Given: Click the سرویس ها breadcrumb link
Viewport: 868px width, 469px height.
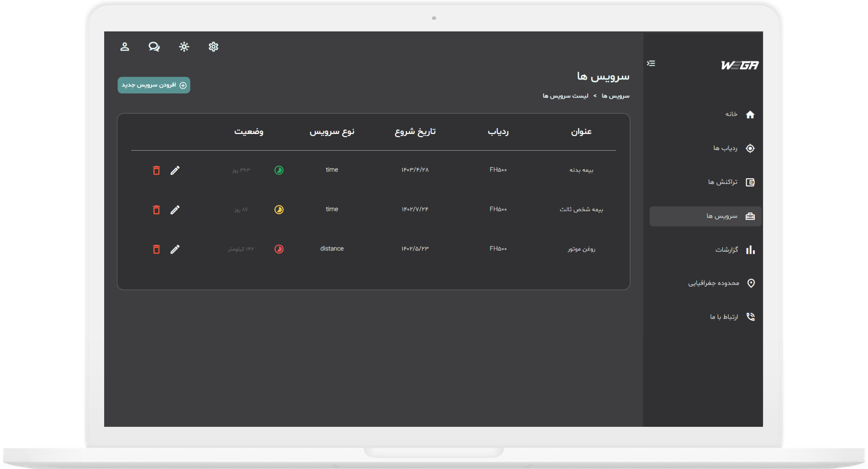Looking at the screenshot, I should 615,96.
